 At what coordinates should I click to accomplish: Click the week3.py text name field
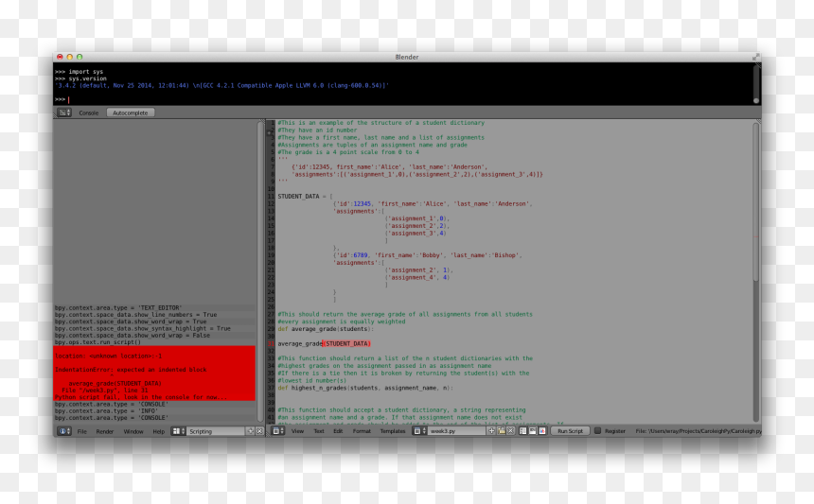pyautogui.click(x=457, y=431)
